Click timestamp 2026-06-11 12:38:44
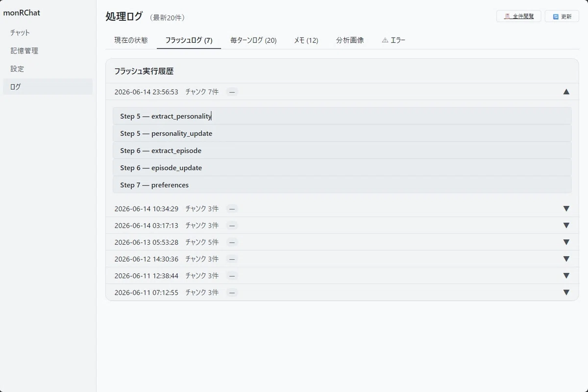The height and width of the screenshot is (392, 588). pos(147,276)
